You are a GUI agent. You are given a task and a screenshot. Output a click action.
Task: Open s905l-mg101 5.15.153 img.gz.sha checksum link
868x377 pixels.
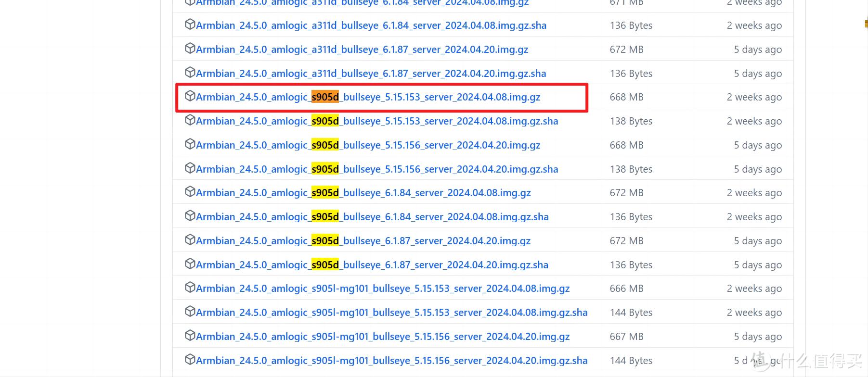391,313
